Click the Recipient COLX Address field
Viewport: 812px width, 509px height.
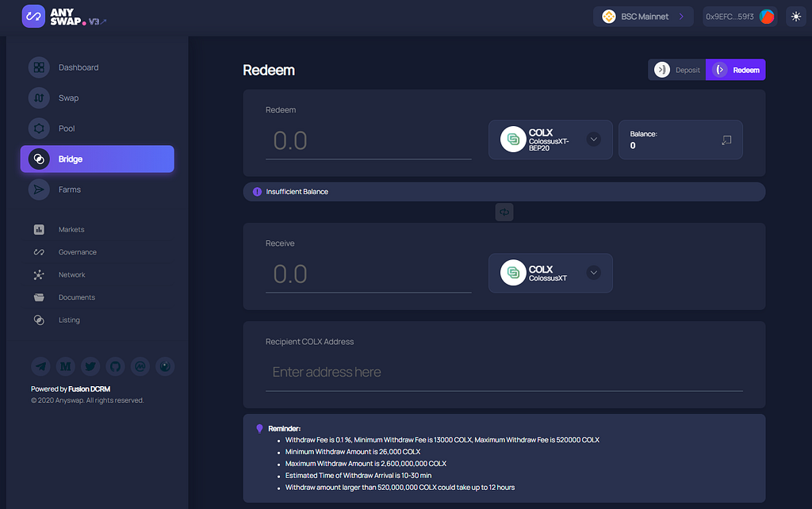[x=504, y=373]
